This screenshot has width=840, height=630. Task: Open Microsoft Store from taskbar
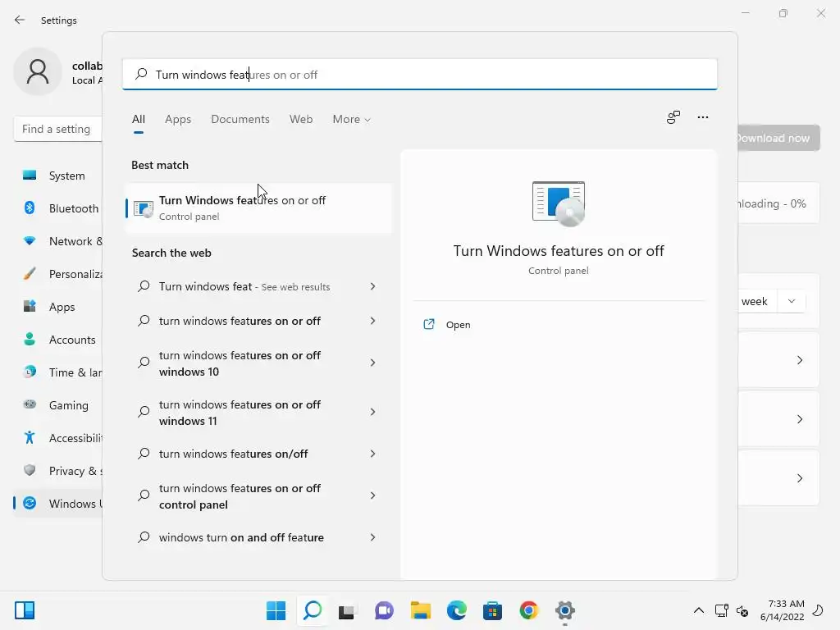pyautogui.click(x=492, y=610)
